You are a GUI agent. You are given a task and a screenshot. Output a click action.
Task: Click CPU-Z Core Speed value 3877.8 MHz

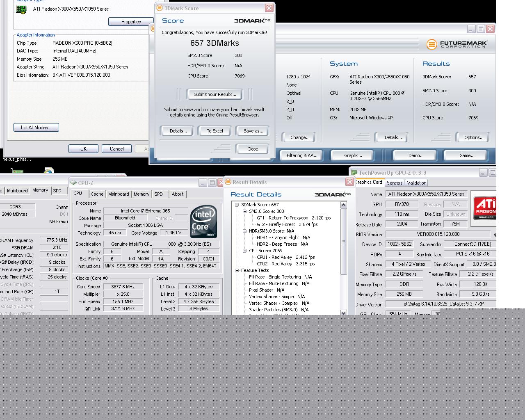click(123, 287)
